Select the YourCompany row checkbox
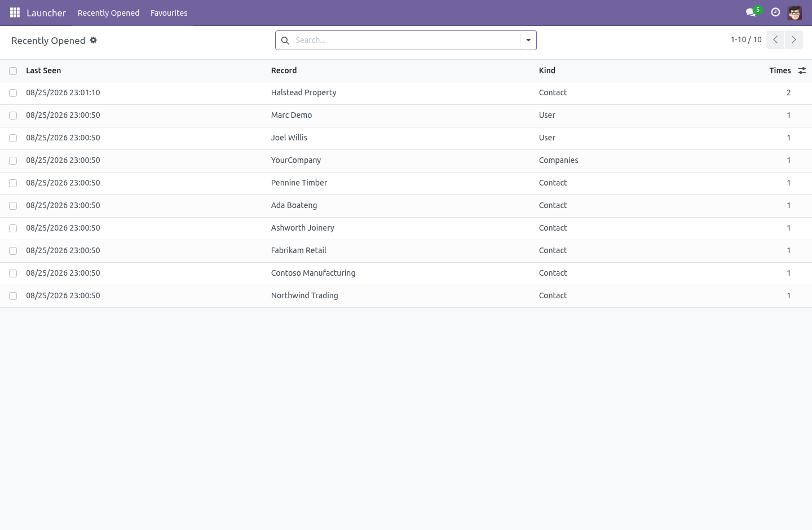Viewport: 812px width, 530px height. tap(13, 161)
